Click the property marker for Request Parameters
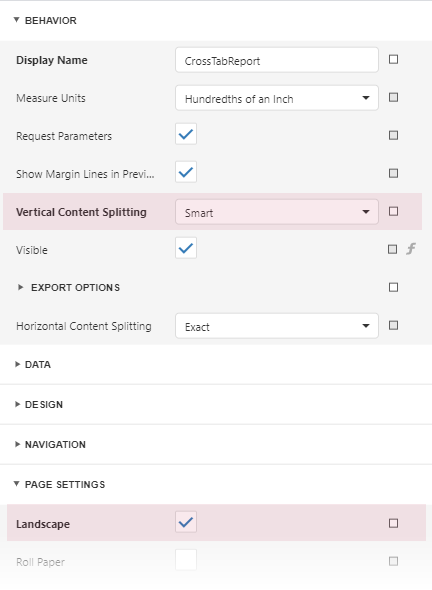 [393, 135]
